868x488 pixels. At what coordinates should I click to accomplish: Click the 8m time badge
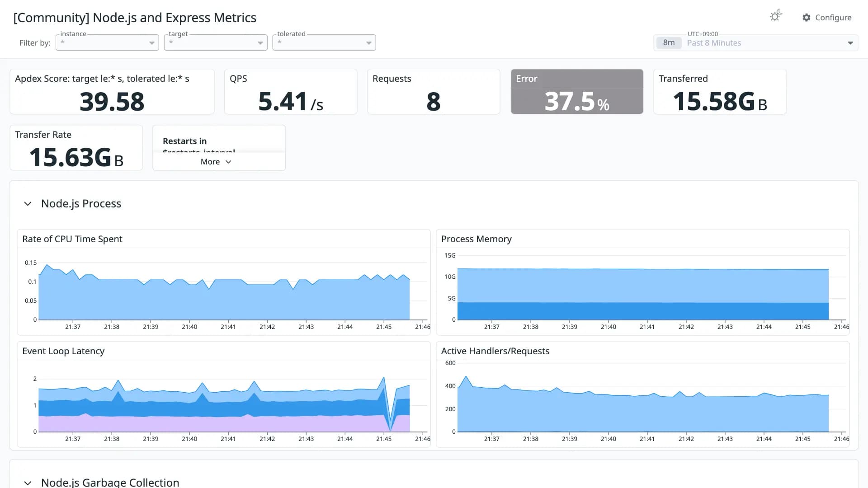[x=669, y=43]
